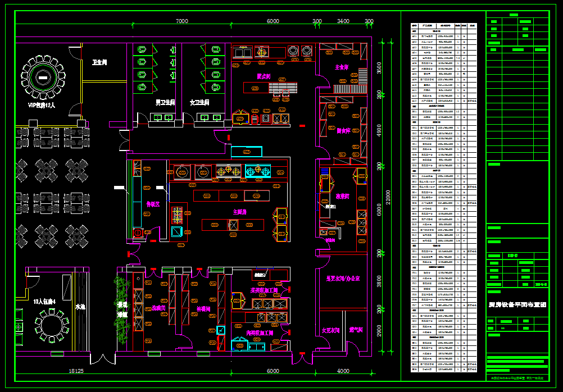This screenshot has height=392, width=563.
Task: Select the 主食库 storage room label
Action: click(342, 67)
